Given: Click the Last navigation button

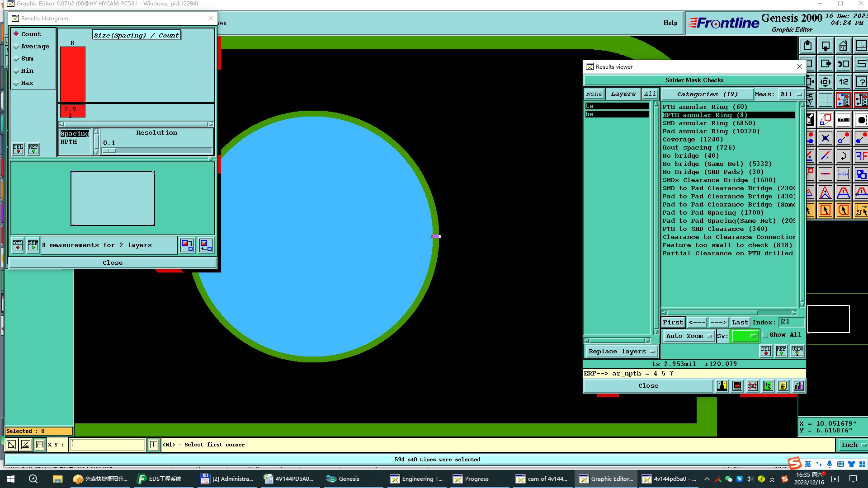Looking at the screenshot, I should [x=740, y=322].
